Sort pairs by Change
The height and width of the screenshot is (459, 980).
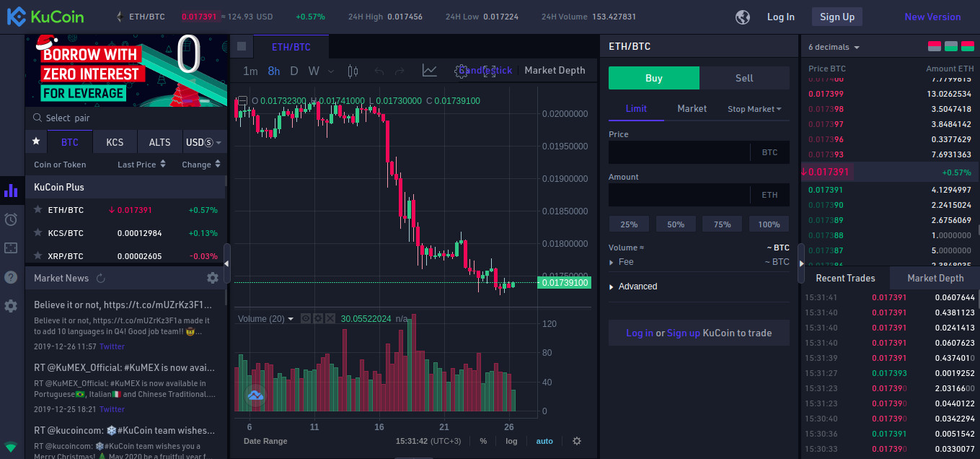(x=201, y=165)
